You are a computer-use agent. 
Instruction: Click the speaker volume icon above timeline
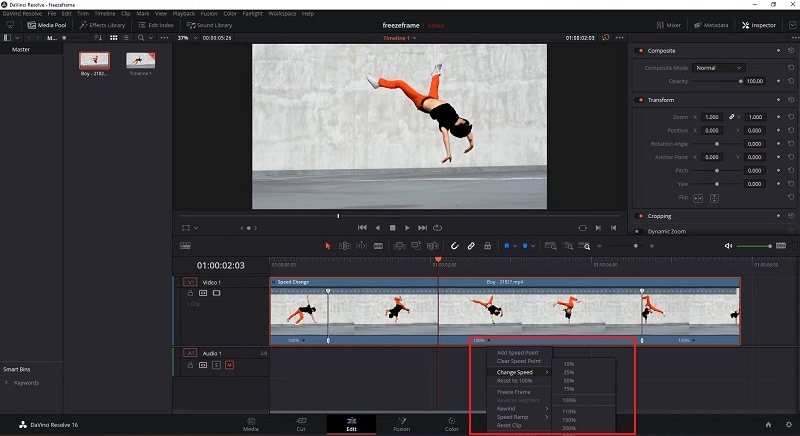coord(728,246)
